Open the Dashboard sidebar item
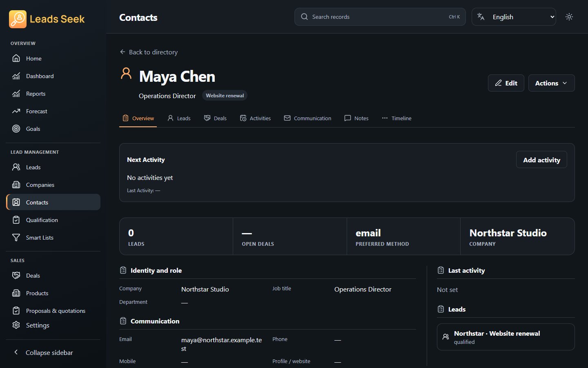This screenshot has width=588, height=368. coord(53,76)
